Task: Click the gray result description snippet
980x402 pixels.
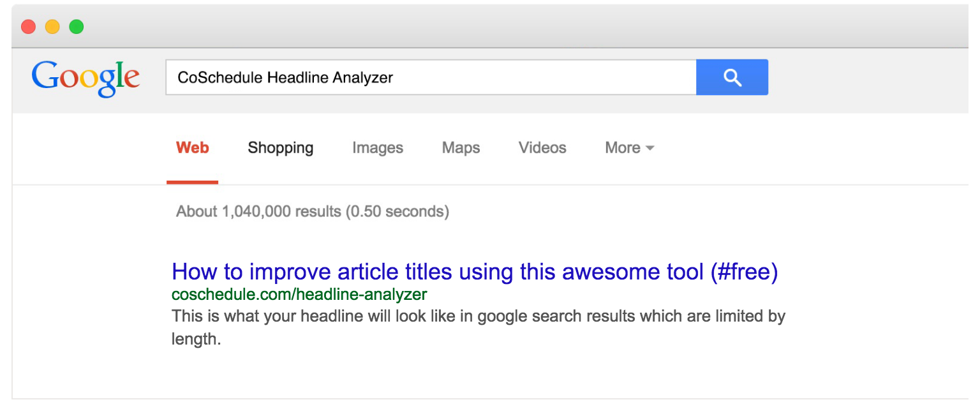Action: click(x=479, y=327)
